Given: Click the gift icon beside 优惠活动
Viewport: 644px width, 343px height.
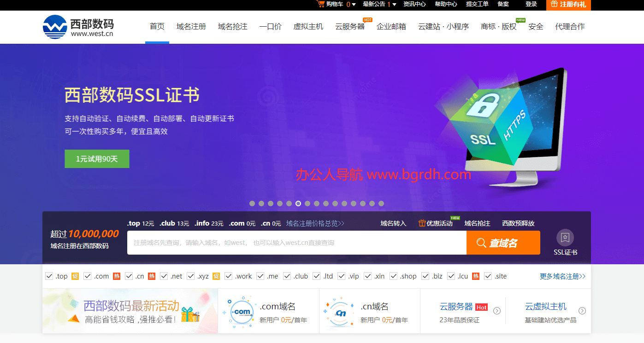Looking at the screenshot, I should tap(422, 223).
